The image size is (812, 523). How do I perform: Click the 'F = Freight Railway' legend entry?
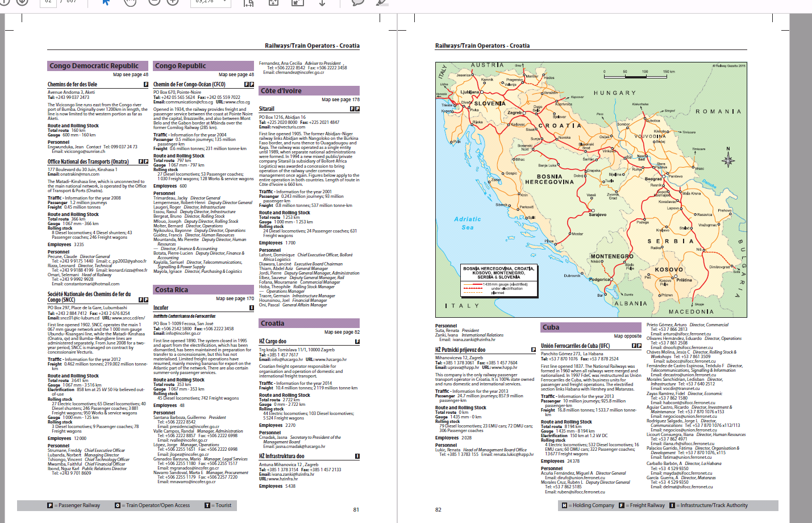click(x=642, y=505)
